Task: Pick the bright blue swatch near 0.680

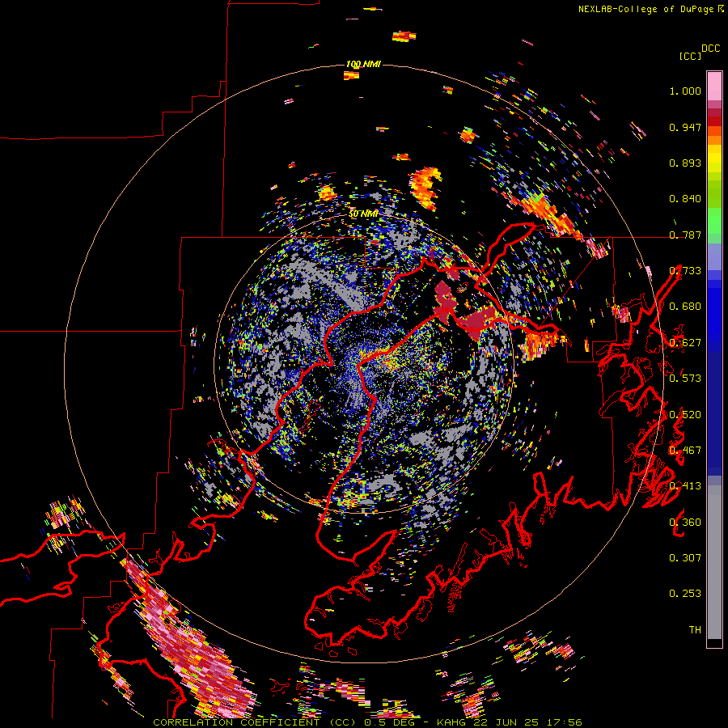Action: point(714,311)
